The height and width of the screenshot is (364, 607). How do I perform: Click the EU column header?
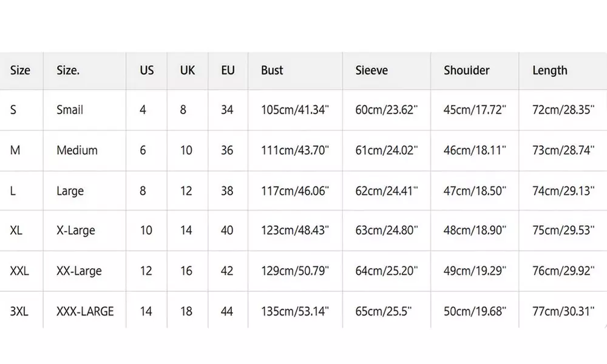(x=228, y=70)
